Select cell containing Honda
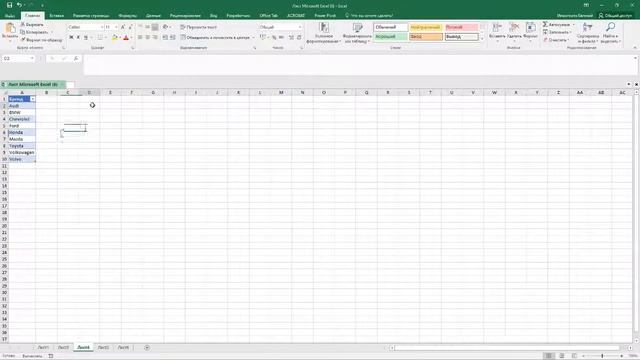 tap(22, 132)
